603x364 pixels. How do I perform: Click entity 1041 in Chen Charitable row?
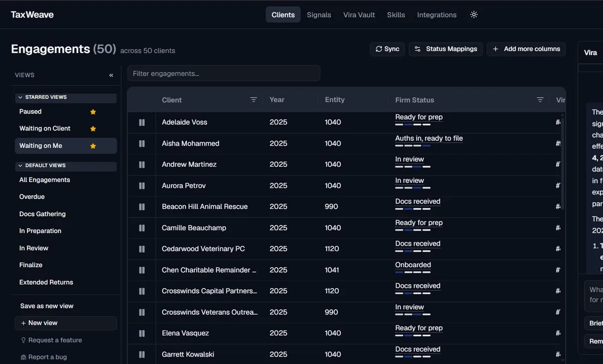(333, 270)
